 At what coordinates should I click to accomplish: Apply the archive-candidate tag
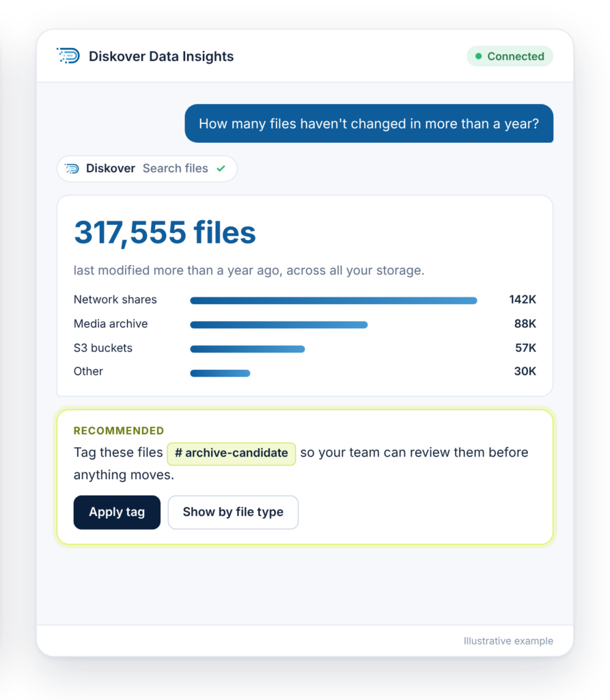click(x=117, y=512)
